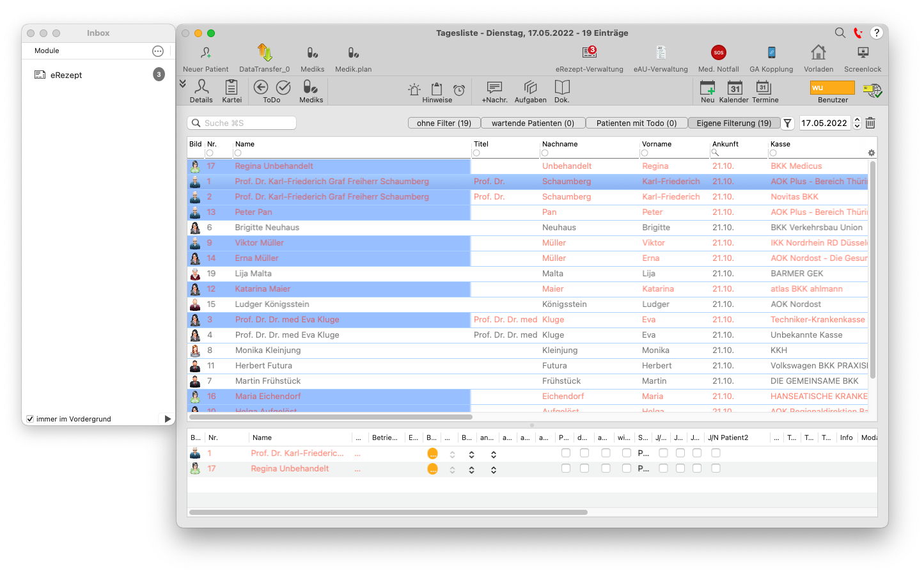Click the Hinweise alarm light icon
This screenshot has height=575, width=924.
pos(414,90)
